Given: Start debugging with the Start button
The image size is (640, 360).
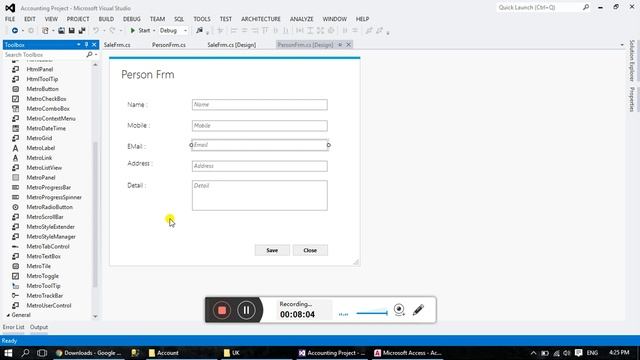Looking at the screenshot, I should (x=140, y=31).
